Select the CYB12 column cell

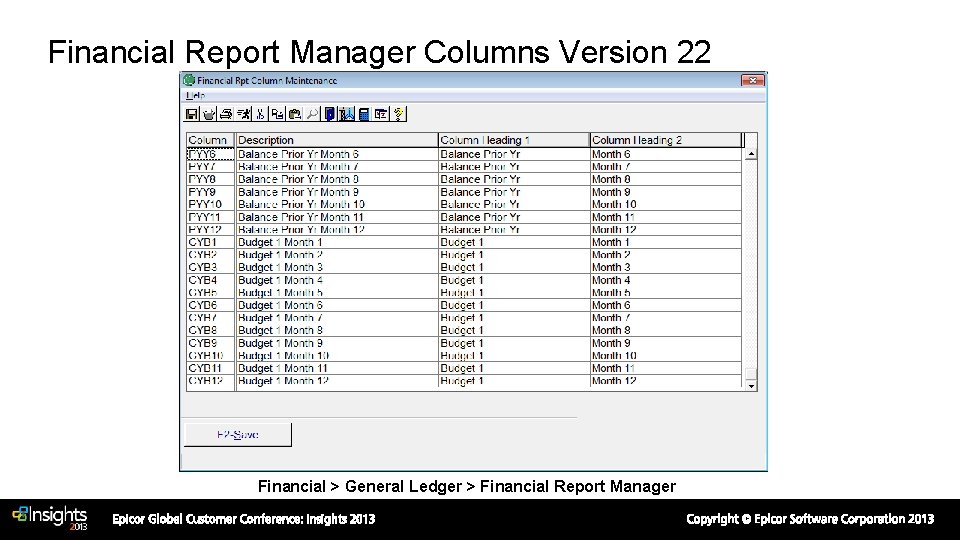tap(210, 381)
